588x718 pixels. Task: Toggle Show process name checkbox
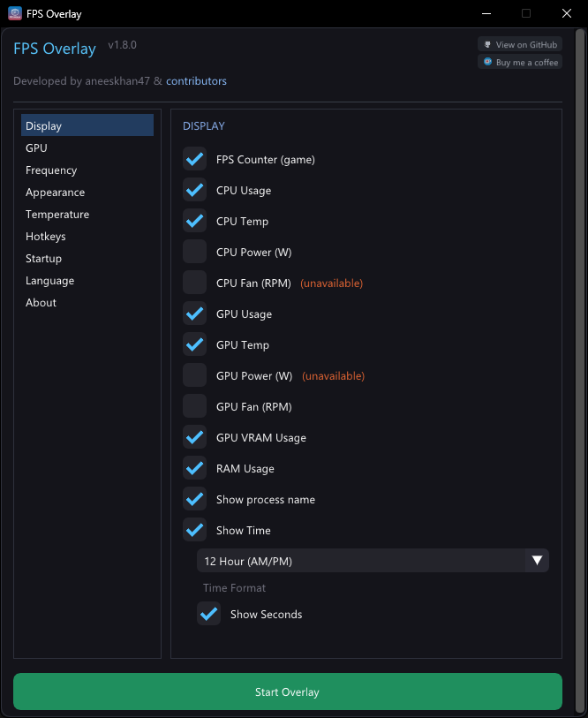pyautogui.click(x=194, y=499)
